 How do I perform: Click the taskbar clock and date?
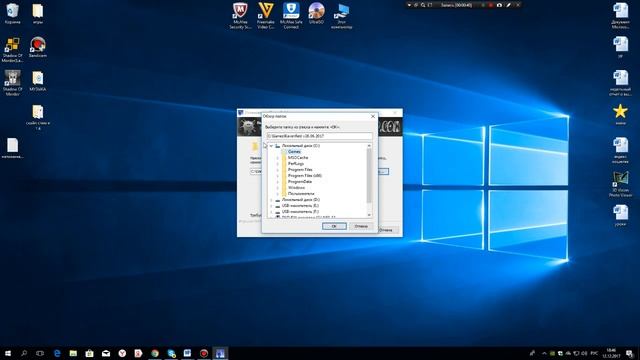pyautogui.click(x=611, y=353)
